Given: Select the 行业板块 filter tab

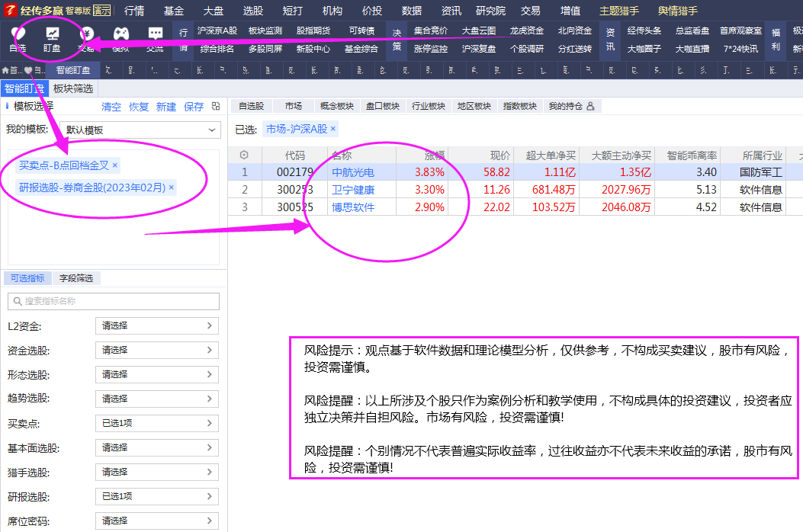Looking at the screenshot, I should tap(429, 106).
